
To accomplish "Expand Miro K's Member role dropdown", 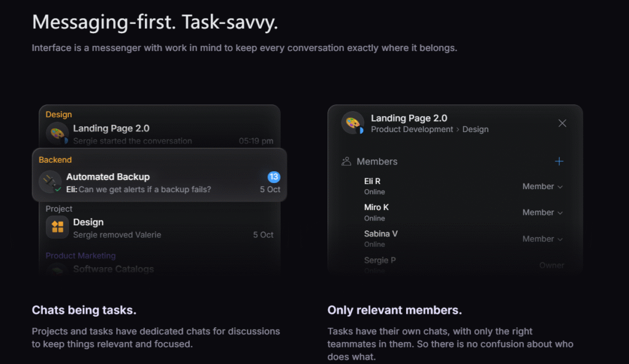I will (542, 212).
